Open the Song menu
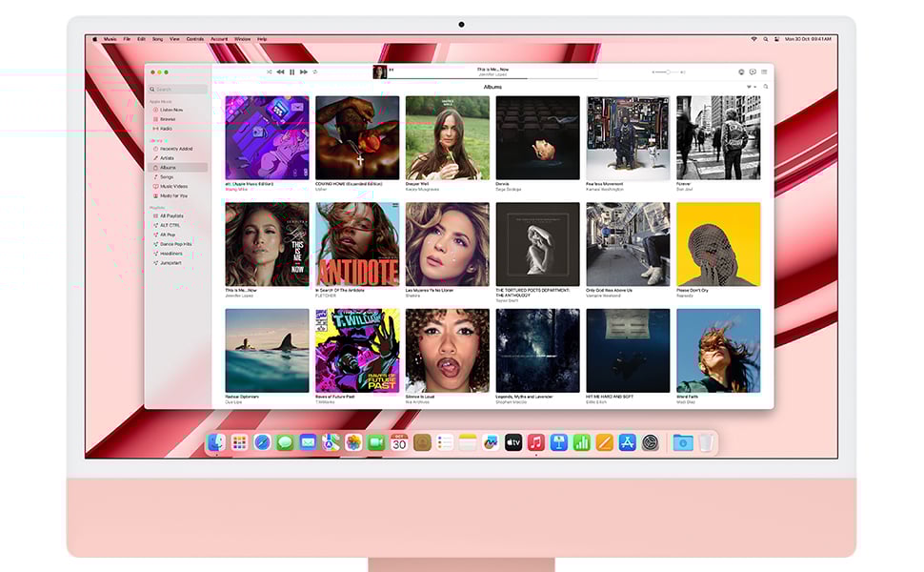This screenshot has height=572, width=924. coord(157,39)
